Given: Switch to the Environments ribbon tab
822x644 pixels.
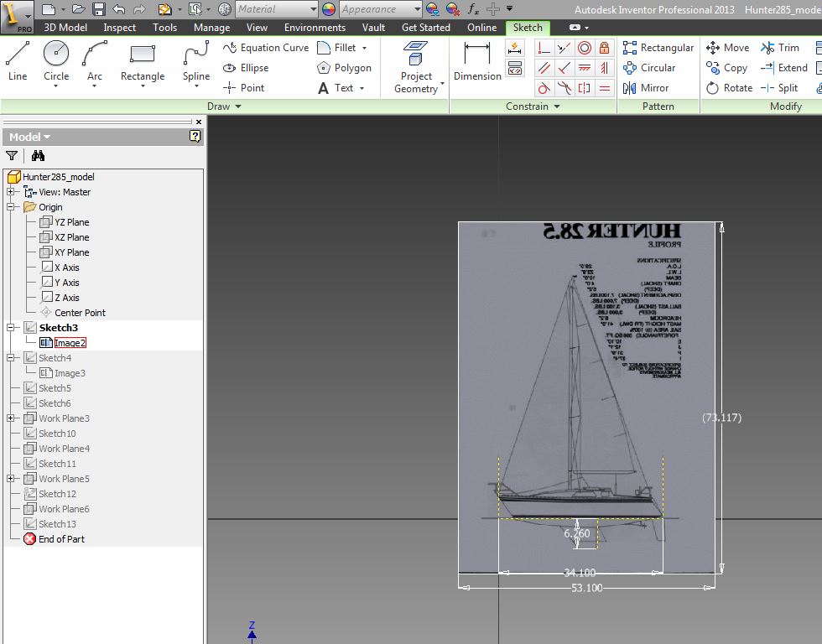Looking at the screenshot, I should click(x=315, y=27).
